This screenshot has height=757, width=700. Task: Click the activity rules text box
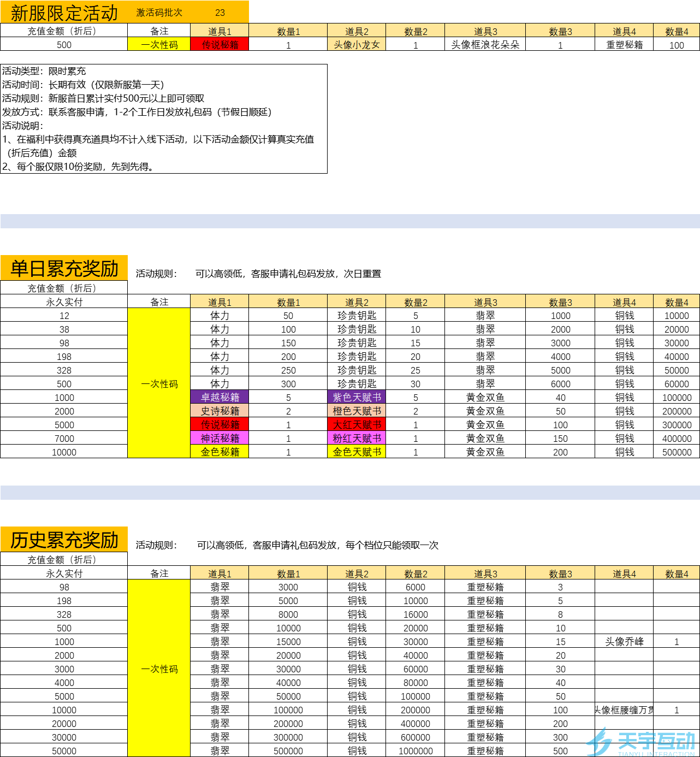pos(164,119)
